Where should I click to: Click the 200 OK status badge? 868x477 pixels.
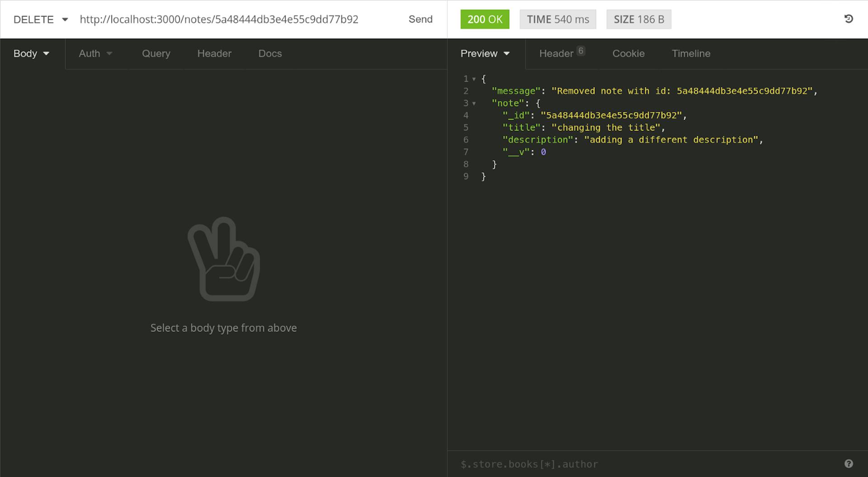coord(485,19)
